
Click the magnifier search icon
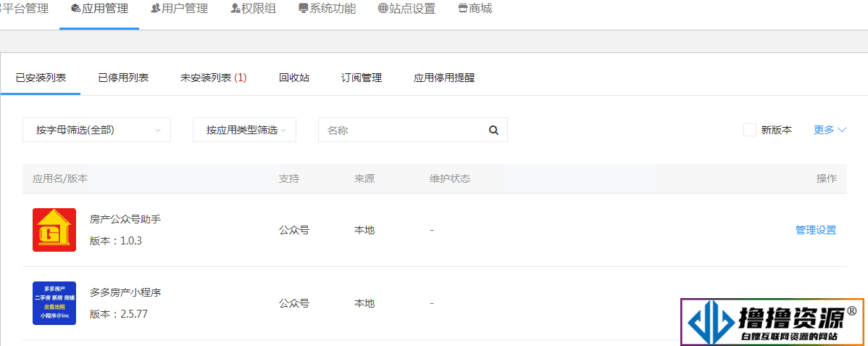point(494,131)
